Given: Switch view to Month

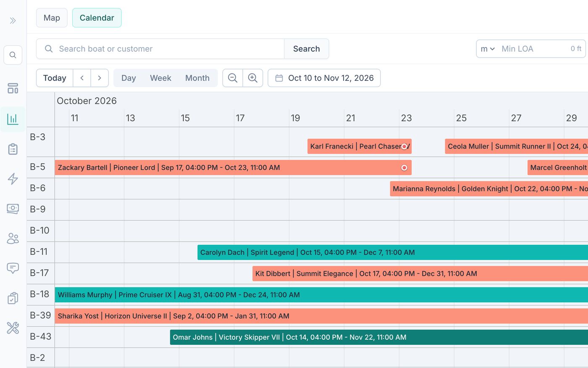Looking at the screenshot, I should [197, 78].
